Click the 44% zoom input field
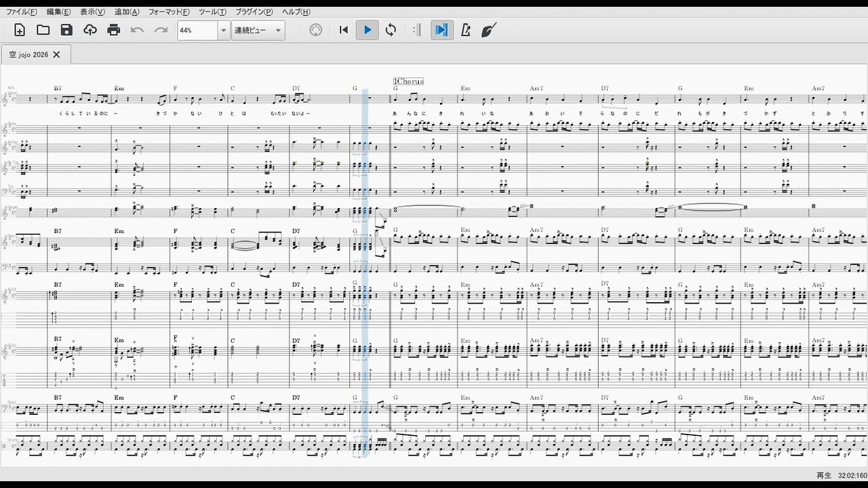The image size is (868, 488). [x=197, y=30]
